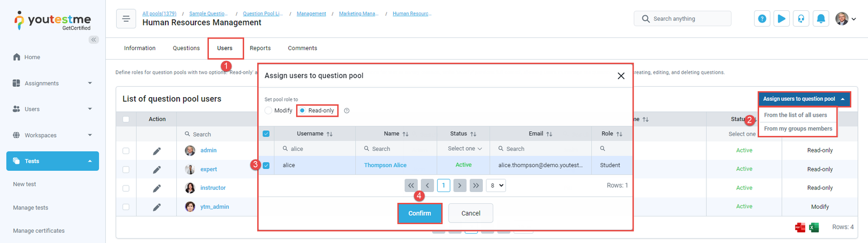Click the pencil edit icon for admin
868x243 pixels.
pos(157,151)
